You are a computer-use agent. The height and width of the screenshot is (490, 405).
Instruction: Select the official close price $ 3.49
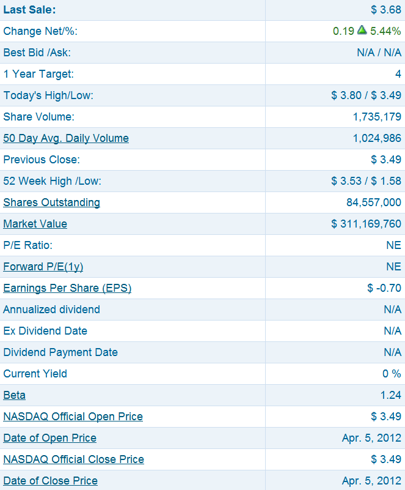tap(386, 459)
